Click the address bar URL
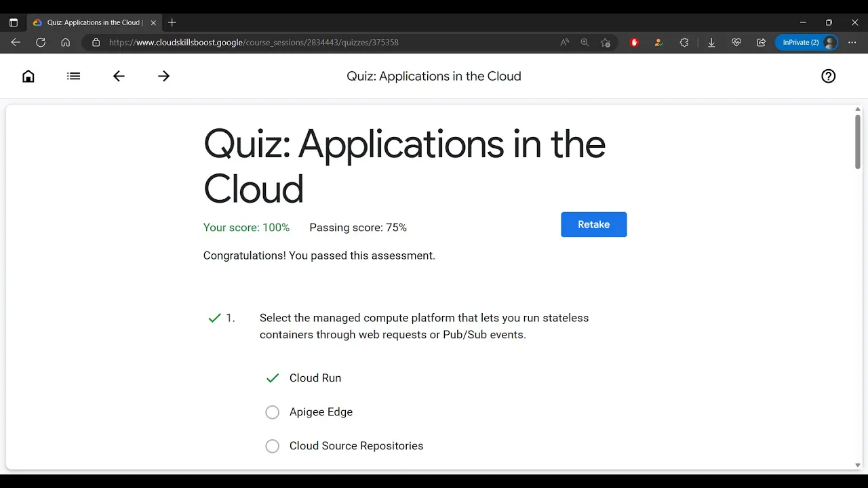The image size is (868, 488). point(254,42)
